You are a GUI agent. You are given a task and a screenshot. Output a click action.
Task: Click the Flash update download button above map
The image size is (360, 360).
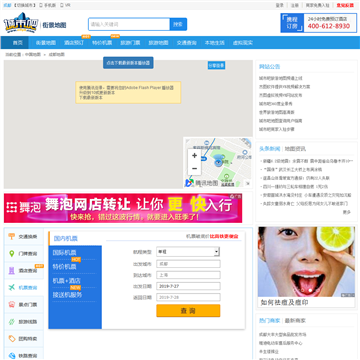coord(128,63)
